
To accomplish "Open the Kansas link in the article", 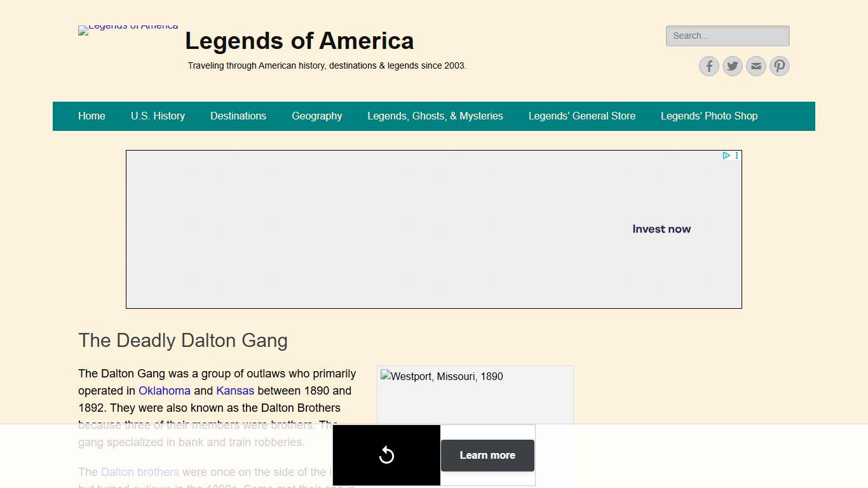I will [x=235, y=391].
